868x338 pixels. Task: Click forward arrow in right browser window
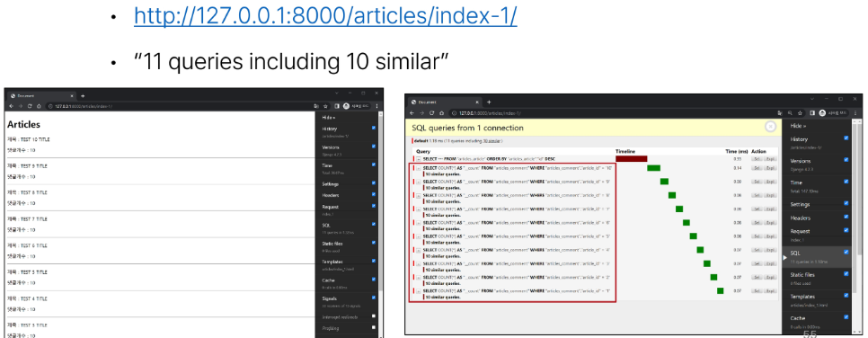[422, 113]
